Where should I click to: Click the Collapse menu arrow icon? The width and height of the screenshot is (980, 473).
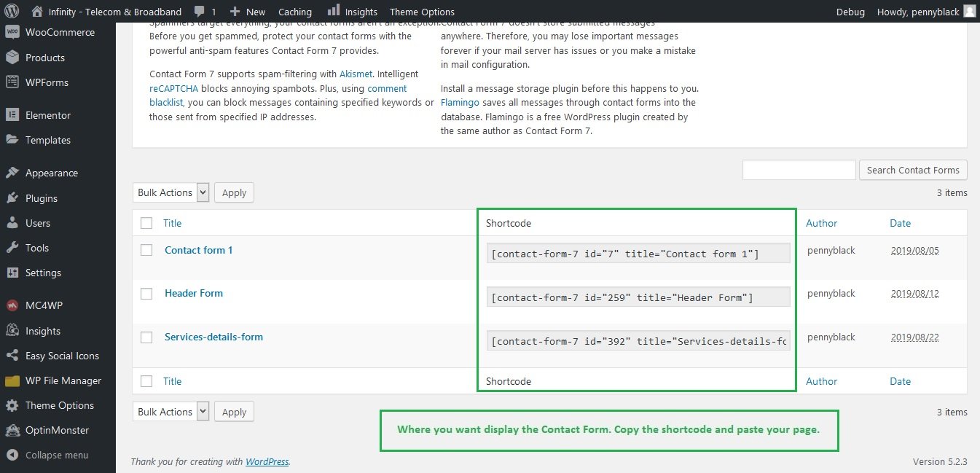click(x=12, y=455)
